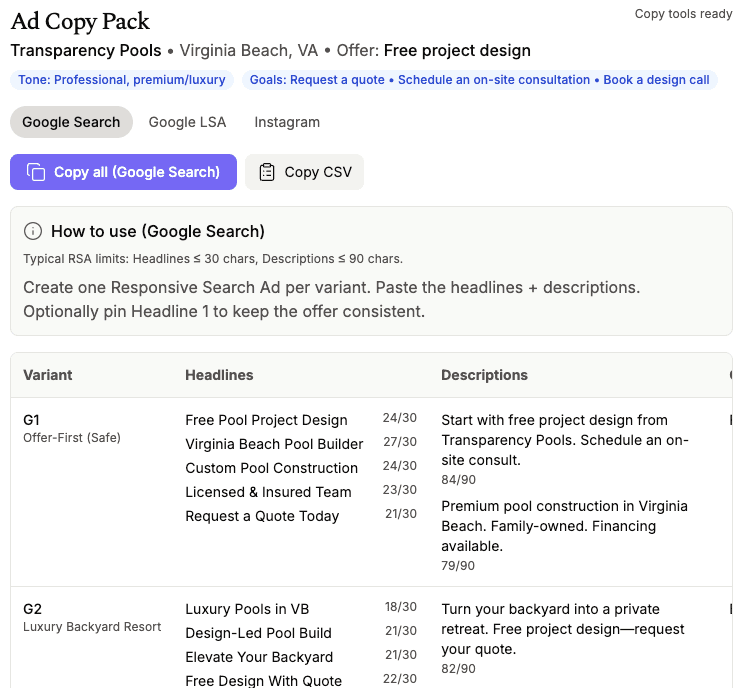Viewport: 740px width, 688px height.
Task: Click the Variant column header
Action: pos(48,375)
